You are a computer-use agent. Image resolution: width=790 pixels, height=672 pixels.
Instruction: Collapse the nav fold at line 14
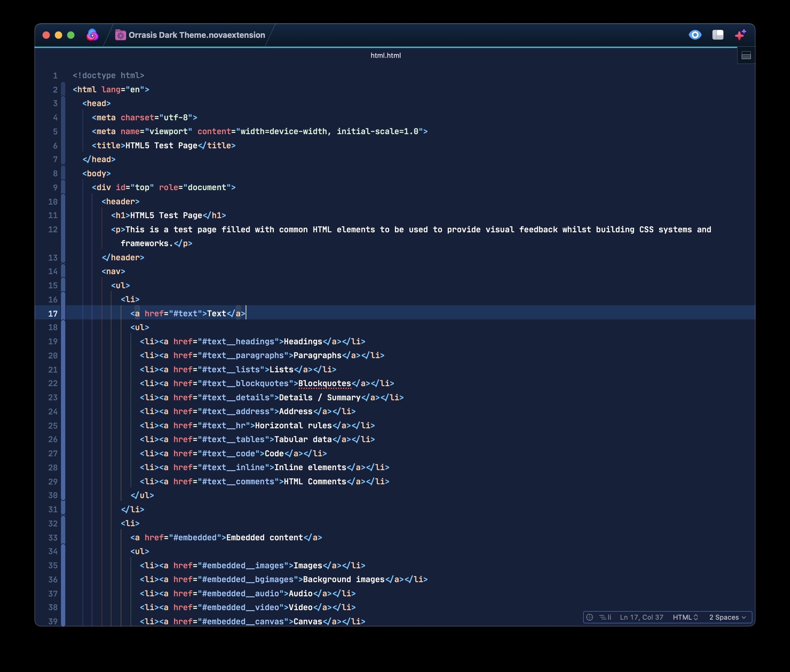point(63,271)
